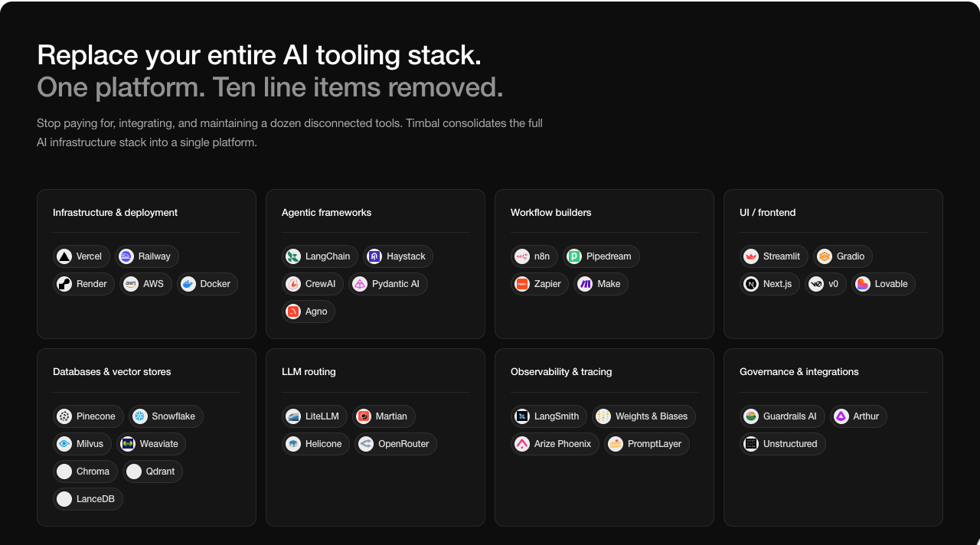This screenshot has height=545, width=980.
Task: Click the Governance & integrations heading
Action: (799, 372)
